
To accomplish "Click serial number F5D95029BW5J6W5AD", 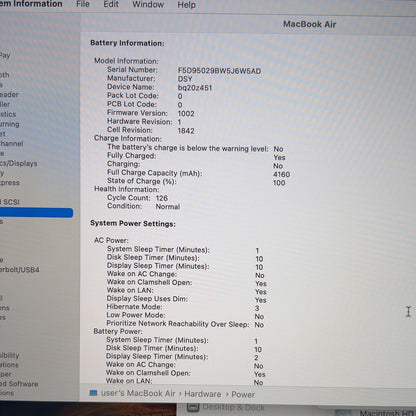I will point(219,71).
